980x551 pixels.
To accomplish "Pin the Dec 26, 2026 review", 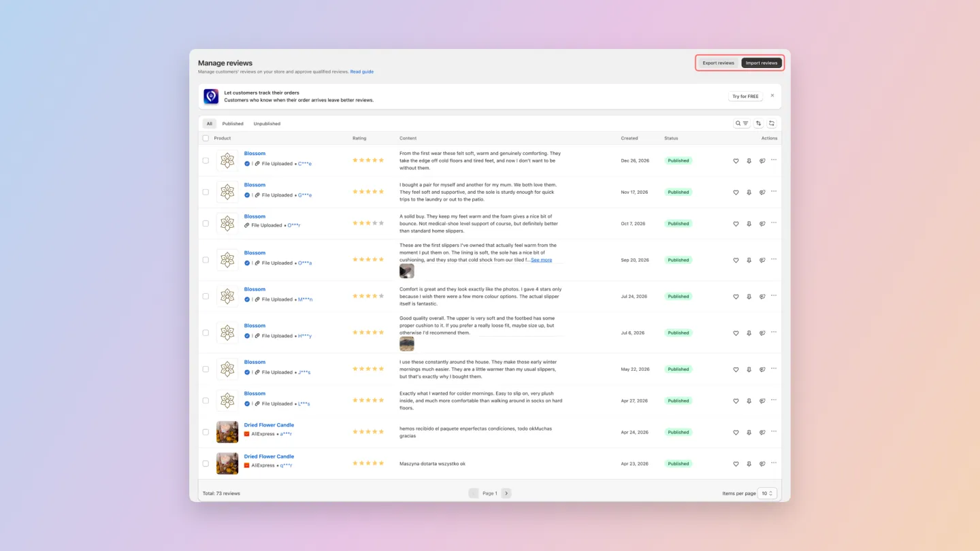I will (x=749, y=161).
